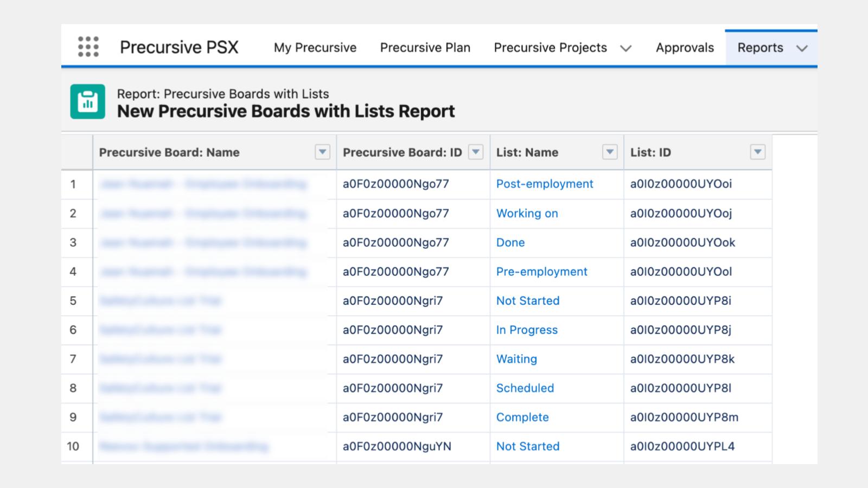
Task: Select the Reports tab
Action: (x=760, y=48)
